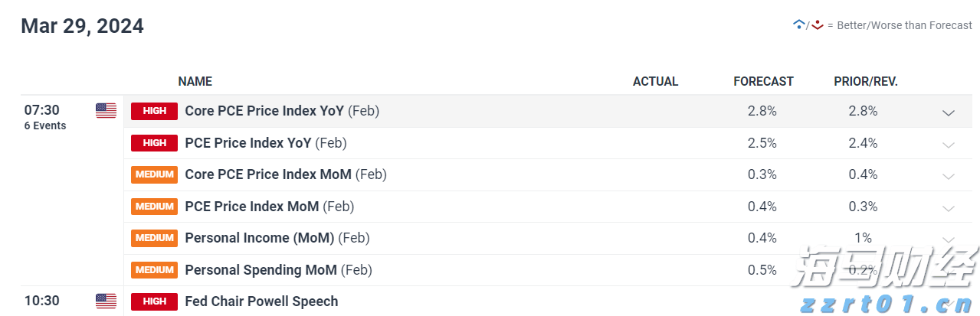Click MEDIUM badge for Core PCE Price Index MoM
980x316 pixels.
(154, 174)
